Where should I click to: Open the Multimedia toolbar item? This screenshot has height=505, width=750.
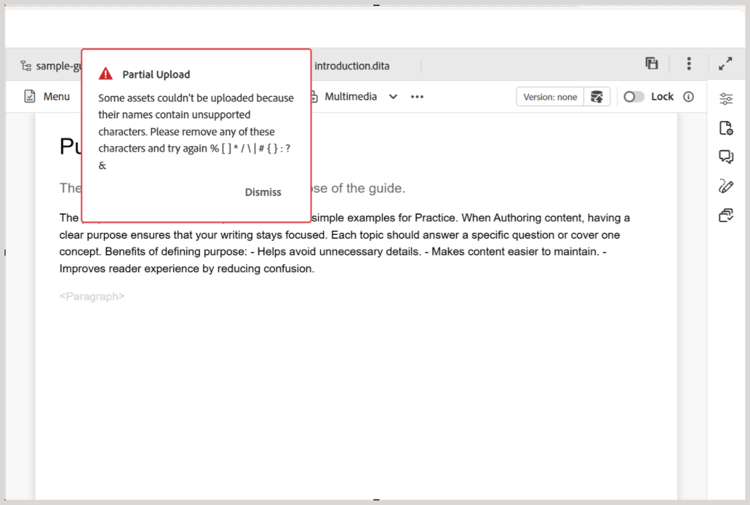351,97
